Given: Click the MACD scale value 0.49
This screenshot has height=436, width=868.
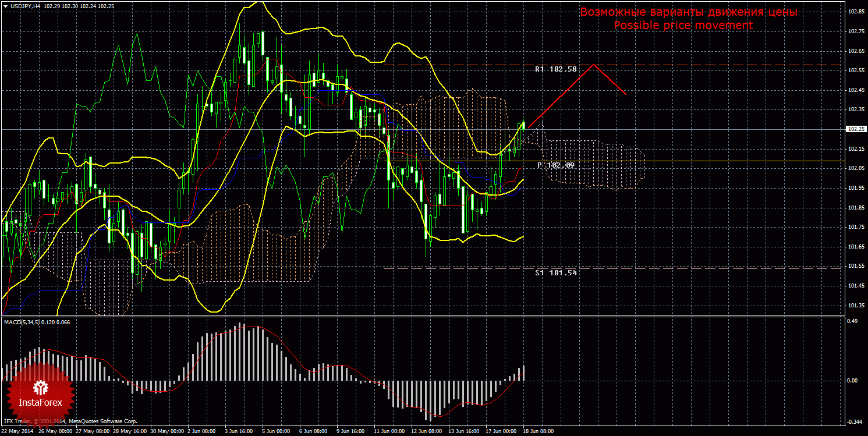Looking at the screenshot, I should tap(852, 321).
